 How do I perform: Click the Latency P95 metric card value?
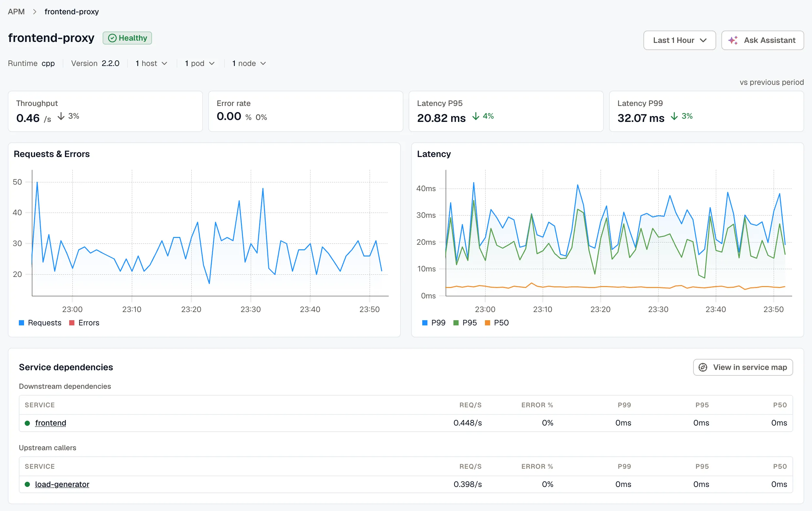441,118
